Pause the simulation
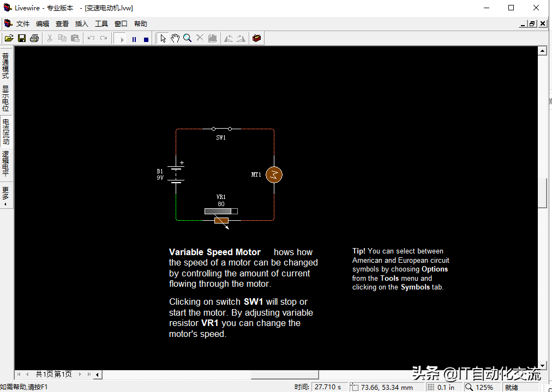Screen dimensions: 552x392 [x=134, y=39]
